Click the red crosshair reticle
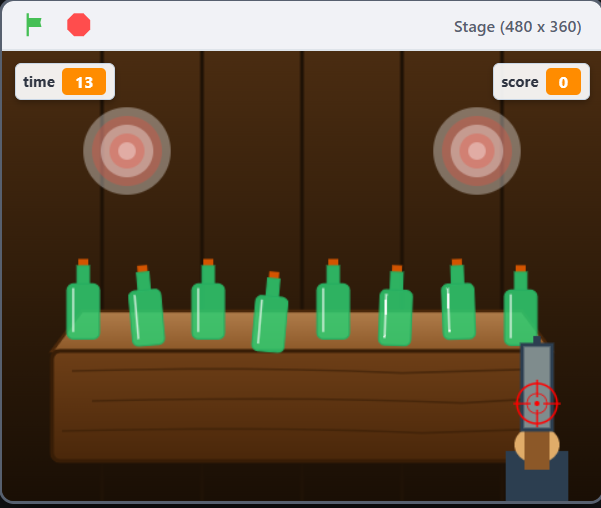 click(x=537, y=403)
